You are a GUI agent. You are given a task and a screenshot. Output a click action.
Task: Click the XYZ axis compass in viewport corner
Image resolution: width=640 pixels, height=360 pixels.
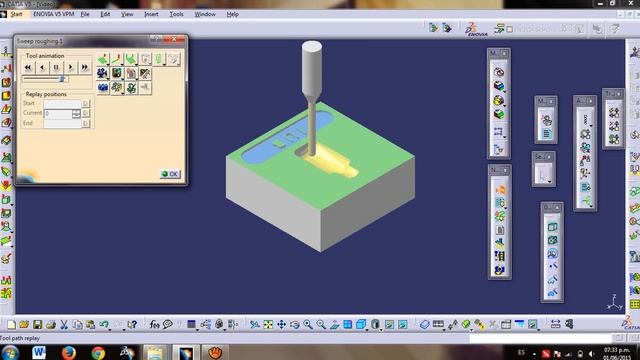pos(615,302)
